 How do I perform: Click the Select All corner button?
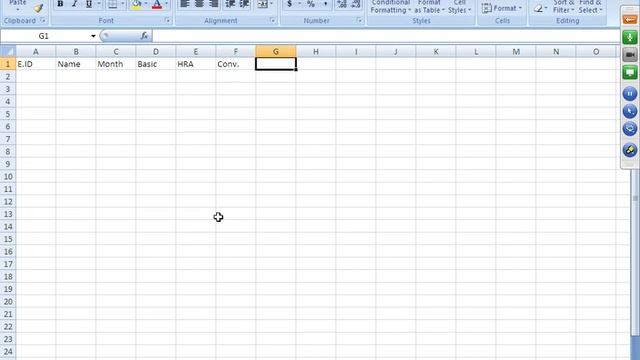click(8, 51)
